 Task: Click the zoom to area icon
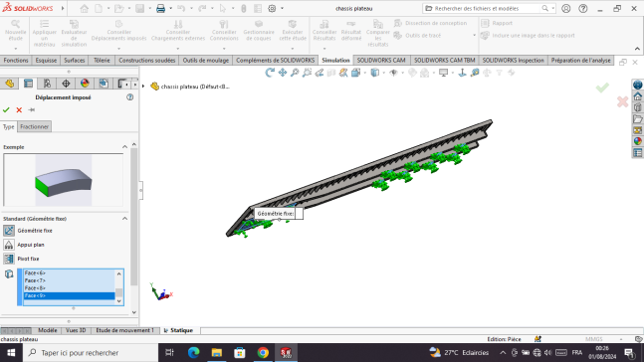pos(307,73)
